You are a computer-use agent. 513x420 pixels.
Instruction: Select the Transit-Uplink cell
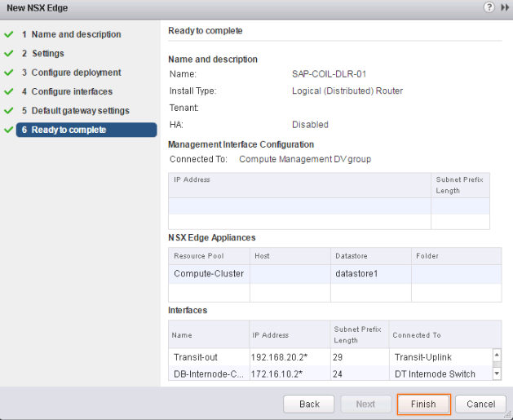click(x=441, y=357)
